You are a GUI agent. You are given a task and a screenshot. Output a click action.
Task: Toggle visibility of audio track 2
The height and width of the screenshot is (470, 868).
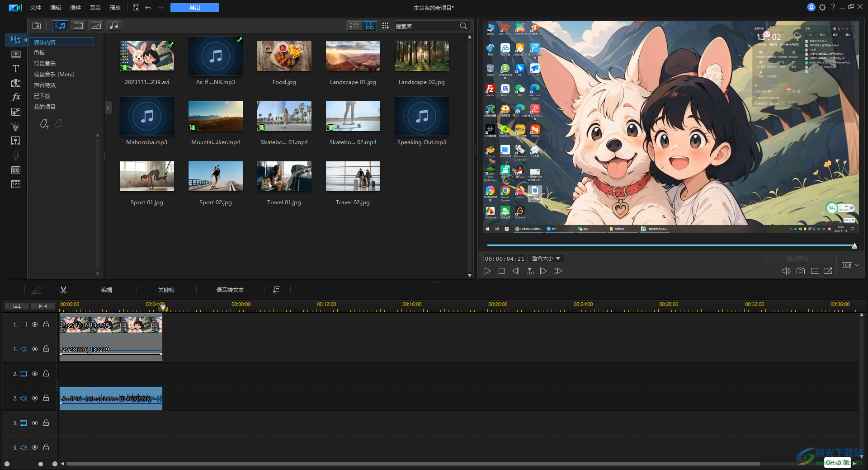pos(35,398)
